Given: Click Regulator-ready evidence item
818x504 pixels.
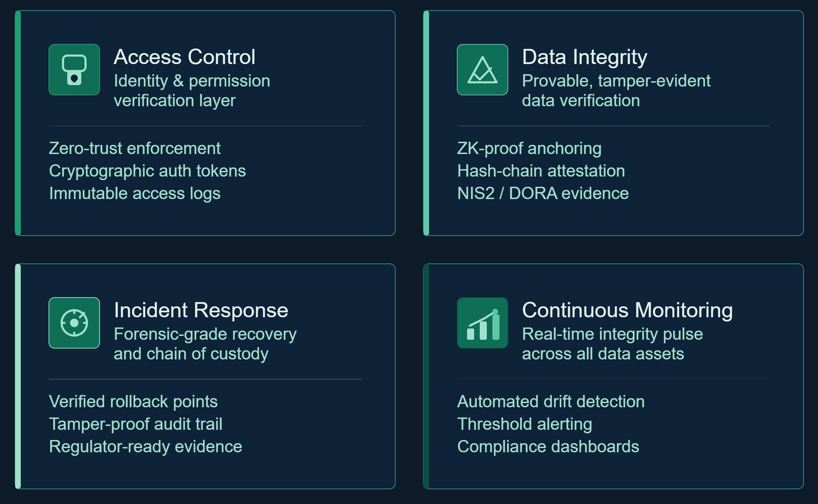Looking at the screenshot, I should [145, 447].
